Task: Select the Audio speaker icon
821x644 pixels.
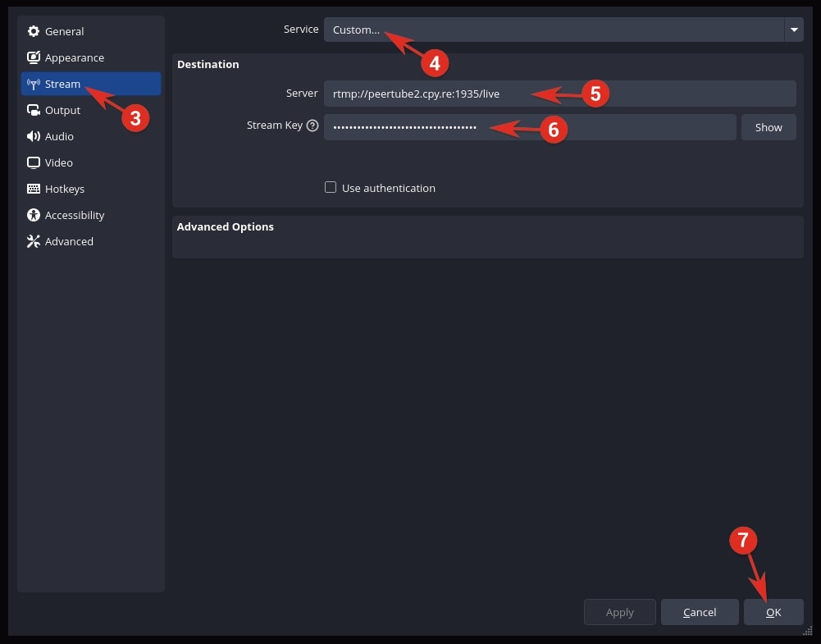Action: click(33, 136)
